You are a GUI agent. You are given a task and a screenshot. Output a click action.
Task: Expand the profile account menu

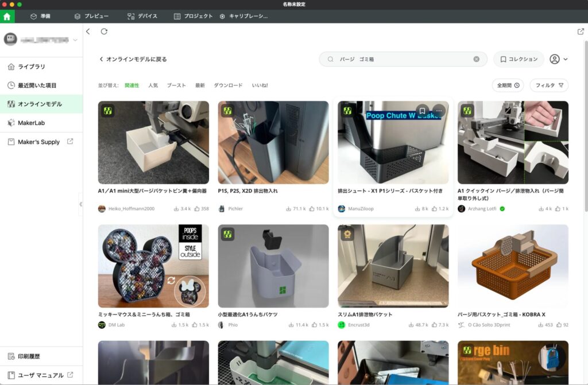pyautogui.click(x=559, y=59)
